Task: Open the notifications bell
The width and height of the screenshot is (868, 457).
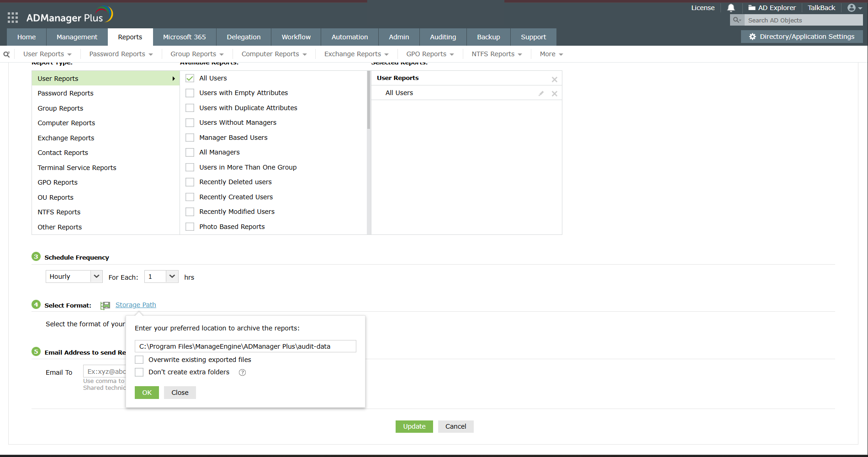Action: click(x=731, y=8)
